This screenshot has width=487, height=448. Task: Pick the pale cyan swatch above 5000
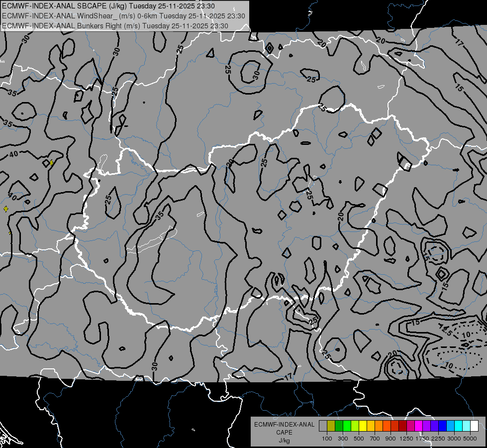coord(467,426)
